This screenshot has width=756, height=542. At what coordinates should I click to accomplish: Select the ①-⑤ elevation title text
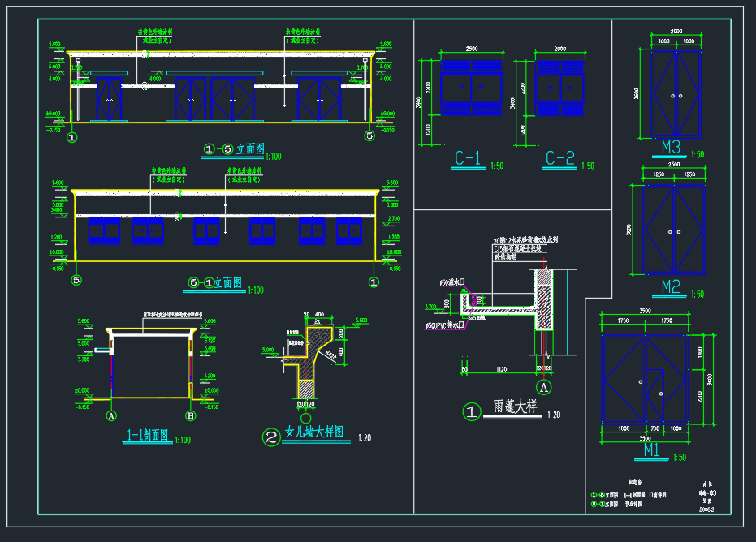[x=233, y=149]
